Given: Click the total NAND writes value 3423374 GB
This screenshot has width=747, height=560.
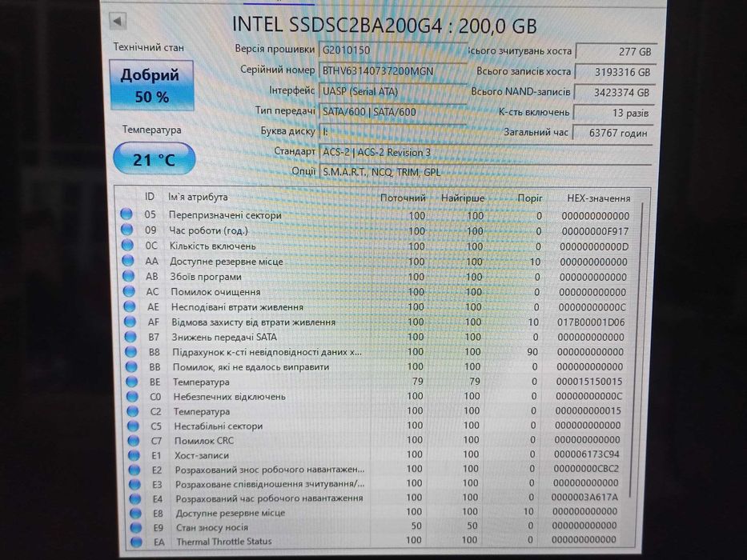Looking at the screenshot, I should point(614,92).
